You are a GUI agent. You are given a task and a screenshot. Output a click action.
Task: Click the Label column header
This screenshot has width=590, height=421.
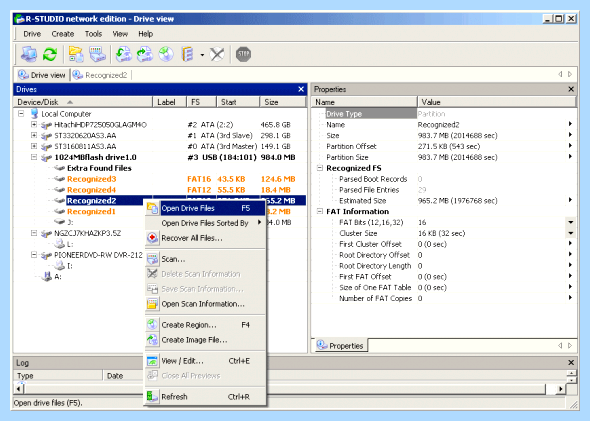click(x=169, y=102)
